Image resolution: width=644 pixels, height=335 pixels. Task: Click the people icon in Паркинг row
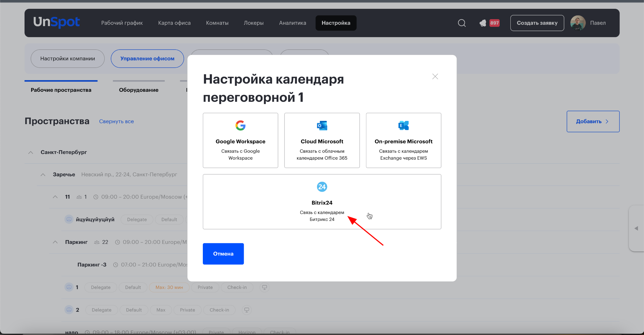pos(97,242)
